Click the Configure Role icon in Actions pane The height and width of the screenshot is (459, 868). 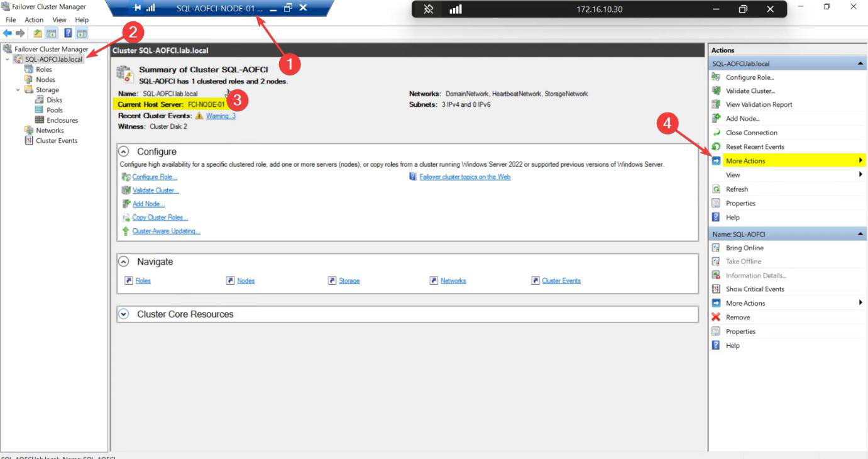pos(715,77)
